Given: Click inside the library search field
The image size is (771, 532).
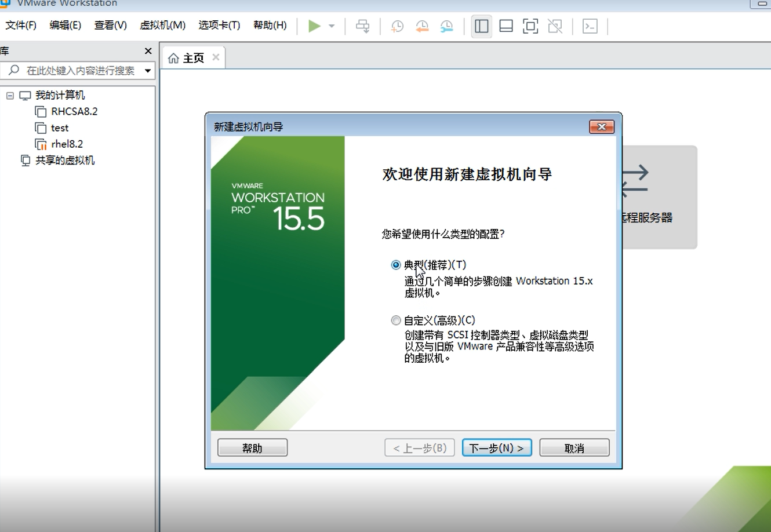Looking at the screenshot, I should pyautogui.click(x=75, y=71).
